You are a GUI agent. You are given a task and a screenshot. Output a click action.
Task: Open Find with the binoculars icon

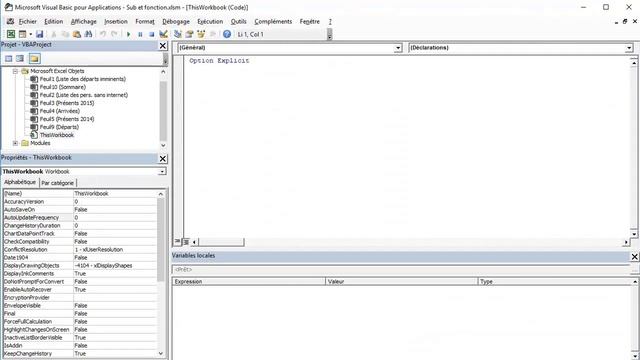click(x=88, y=34)
